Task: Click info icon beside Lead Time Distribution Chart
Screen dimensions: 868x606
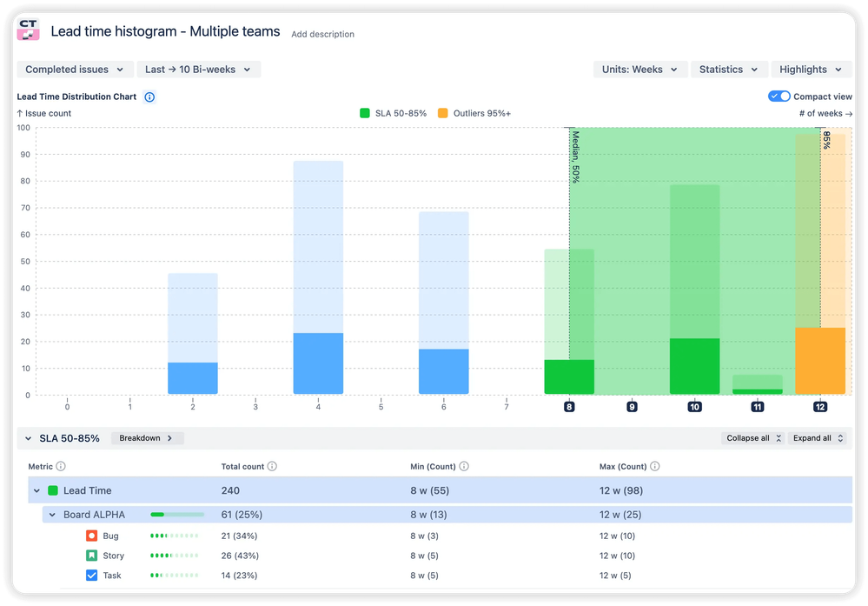Action: [x=149, y=97]
